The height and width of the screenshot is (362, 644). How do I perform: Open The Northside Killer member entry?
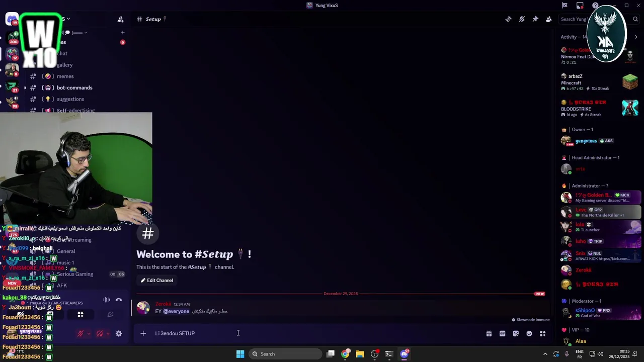coord(600,212)
